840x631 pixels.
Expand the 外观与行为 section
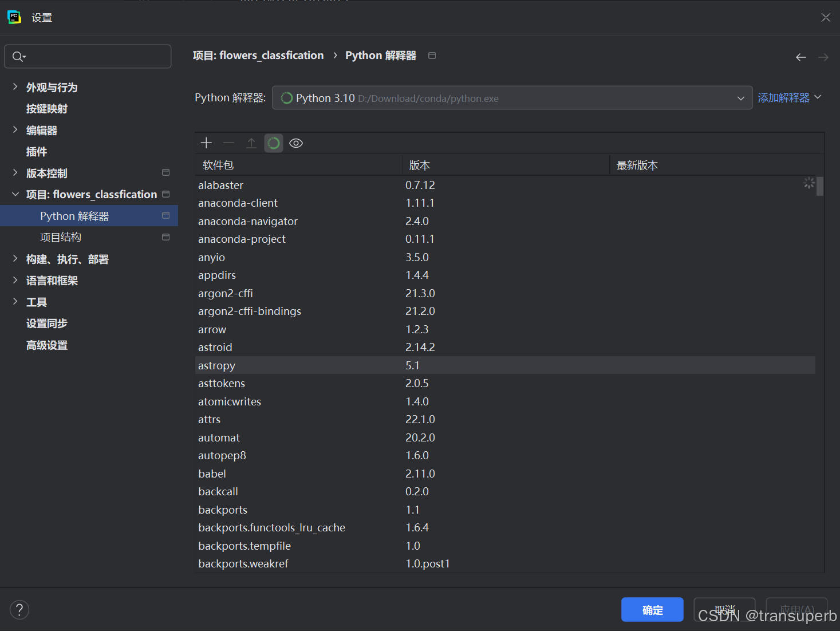(x=15, y=86)
